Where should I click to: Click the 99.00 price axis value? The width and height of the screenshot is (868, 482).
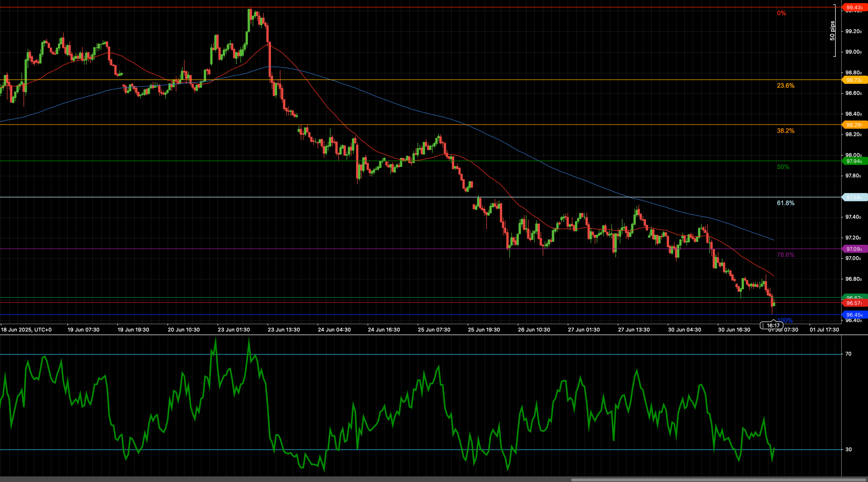click(853, 52)
